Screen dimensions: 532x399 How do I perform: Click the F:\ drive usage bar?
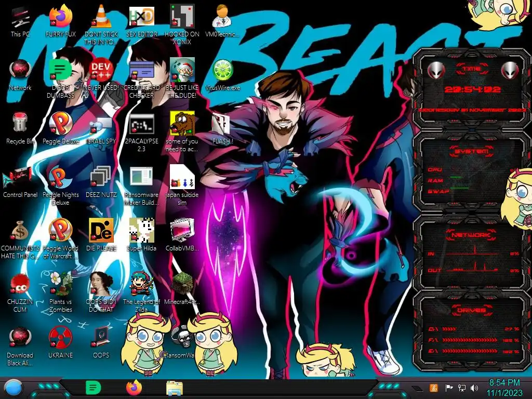pos(470,340)
